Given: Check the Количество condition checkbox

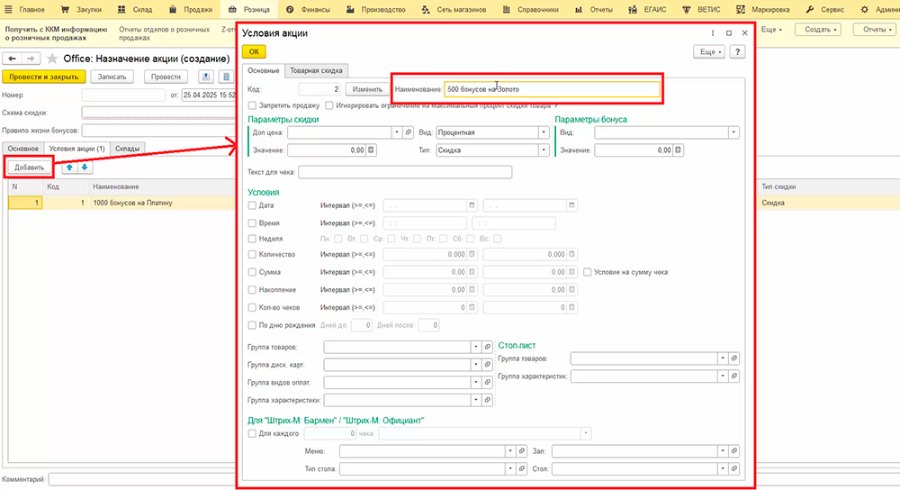Looking at the screenshot, I should 252,254.
